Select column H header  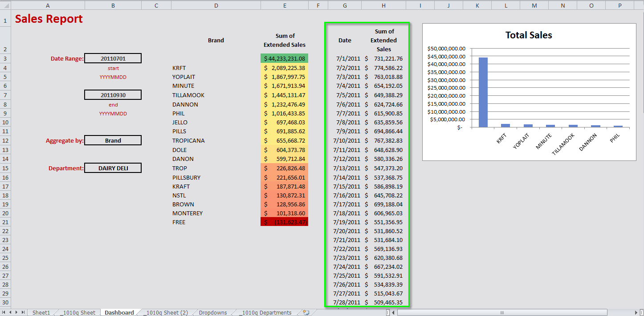pyautogui.click(x=383, y=5)
